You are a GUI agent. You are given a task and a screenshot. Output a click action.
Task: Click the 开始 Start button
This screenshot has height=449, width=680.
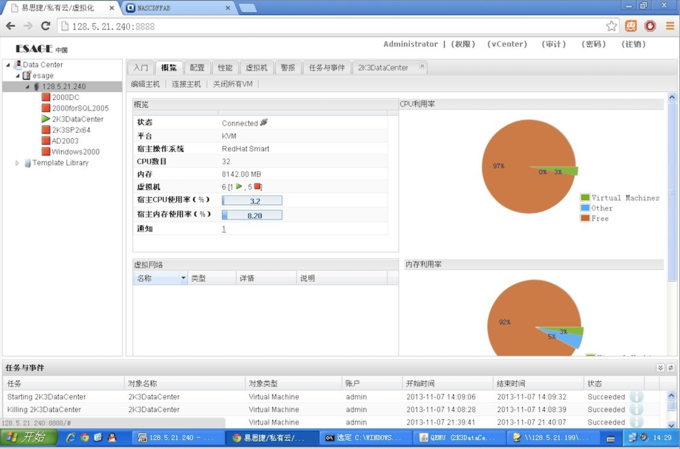coord(29,438)
